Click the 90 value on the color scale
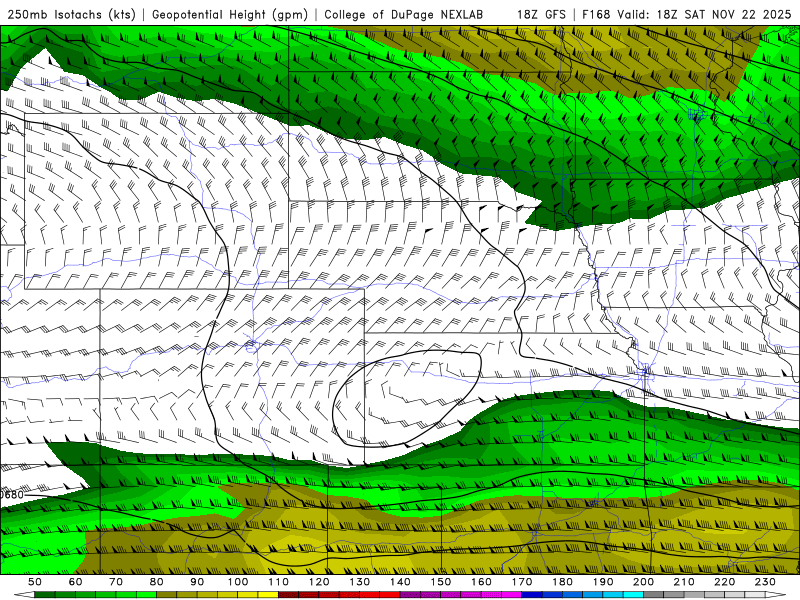This screenshot has height=600, width=800. [197, 582]
